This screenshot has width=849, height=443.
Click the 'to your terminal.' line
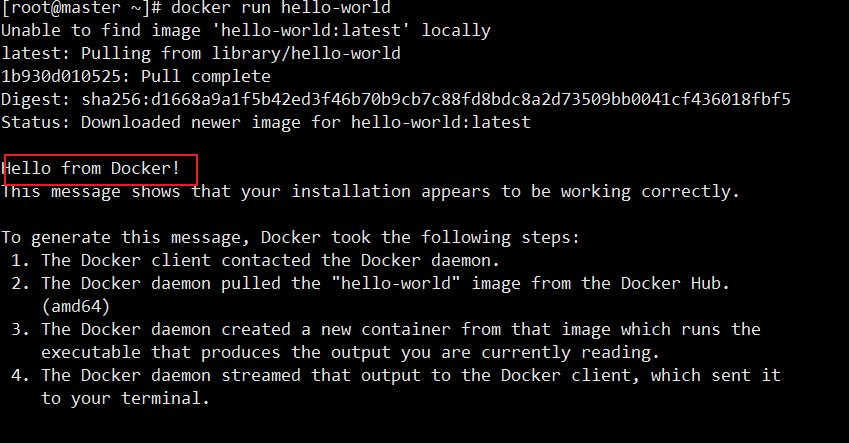pos(125,399)
